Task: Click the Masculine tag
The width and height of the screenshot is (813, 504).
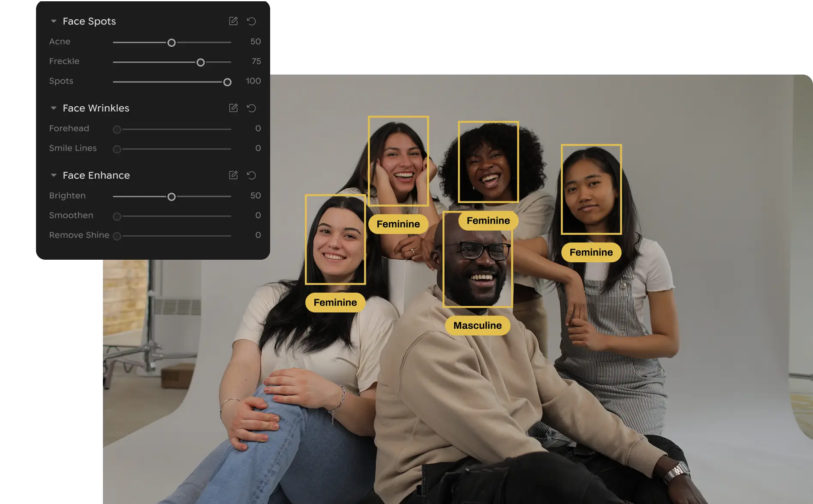Action: pos(478,326)
